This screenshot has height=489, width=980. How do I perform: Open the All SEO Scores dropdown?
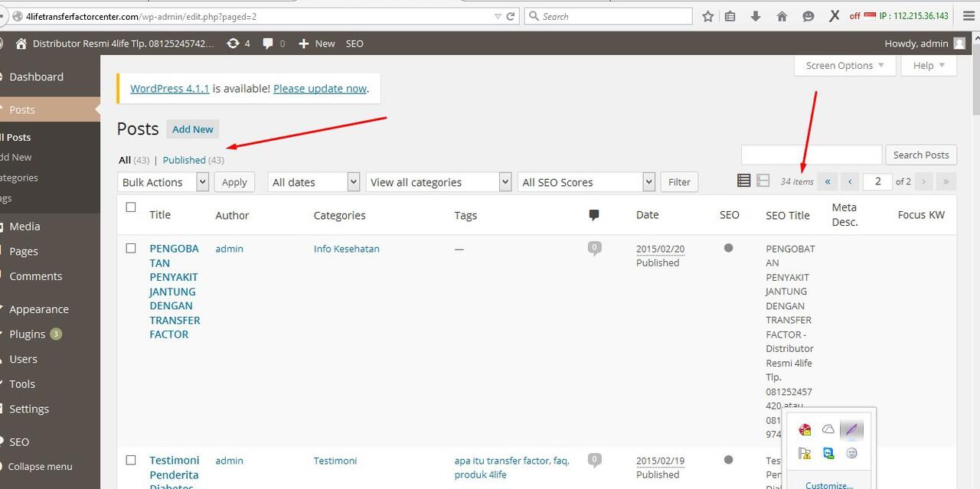point(586,181)
